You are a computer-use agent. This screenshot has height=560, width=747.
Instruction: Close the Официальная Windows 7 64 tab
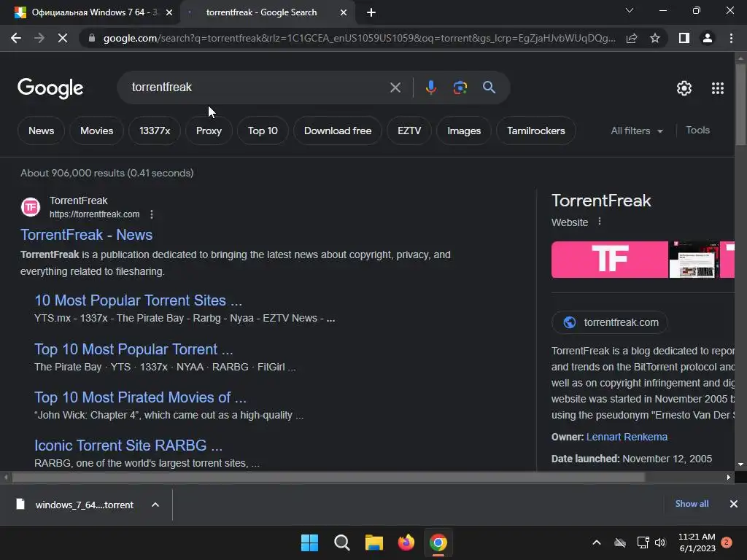pyautogui.click(x=169, y=13)
